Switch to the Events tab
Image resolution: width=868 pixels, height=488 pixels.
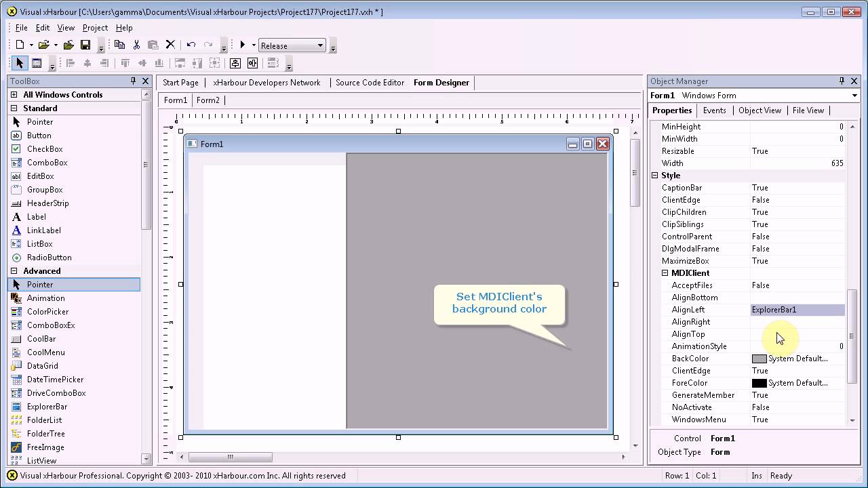[714, 110]
